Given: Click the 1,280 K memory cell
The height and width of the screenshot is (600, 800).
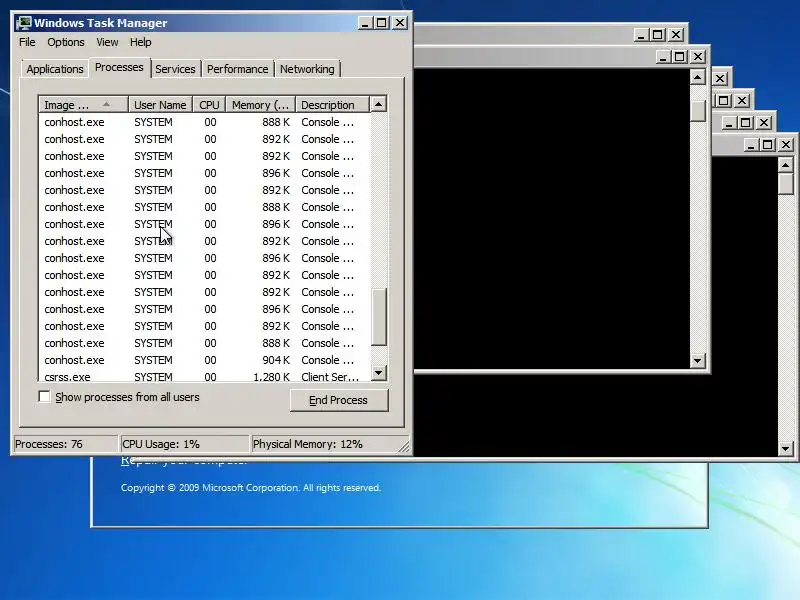Looking at the screenshot, I should (x=272, y=377).
